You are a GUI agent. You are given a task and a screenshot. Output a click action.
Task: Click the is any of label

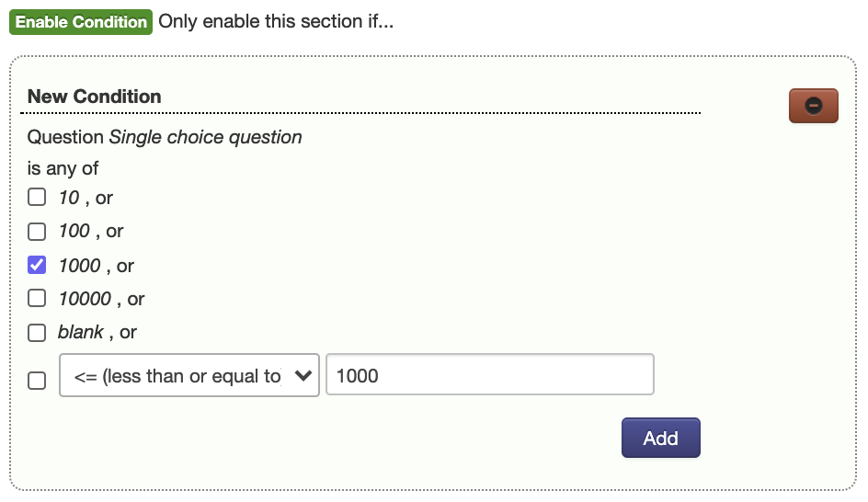tap(63, 168)
